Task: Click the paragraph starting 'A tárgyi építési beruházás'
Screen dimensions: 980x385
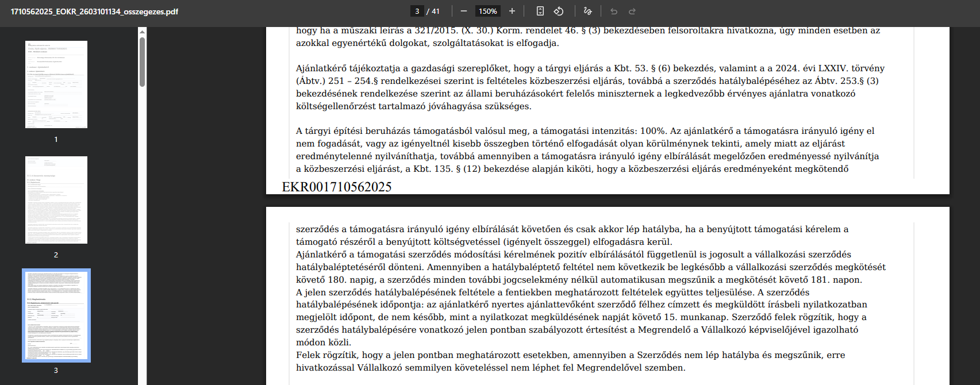Action: pyautogui.click(x=586, y=149)
